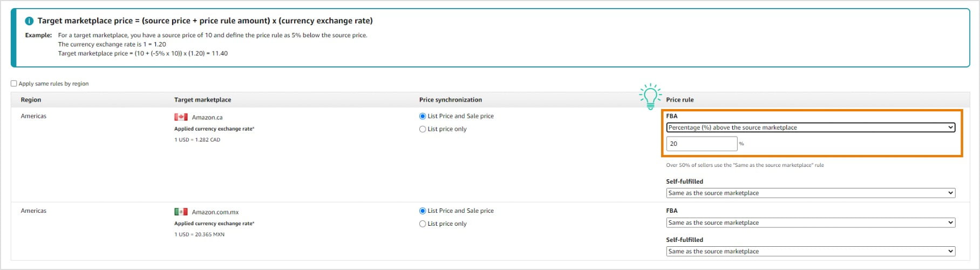Click the Price rule column header
The width and height of the screenshot is (980, 270).
(x=680, y=100)
